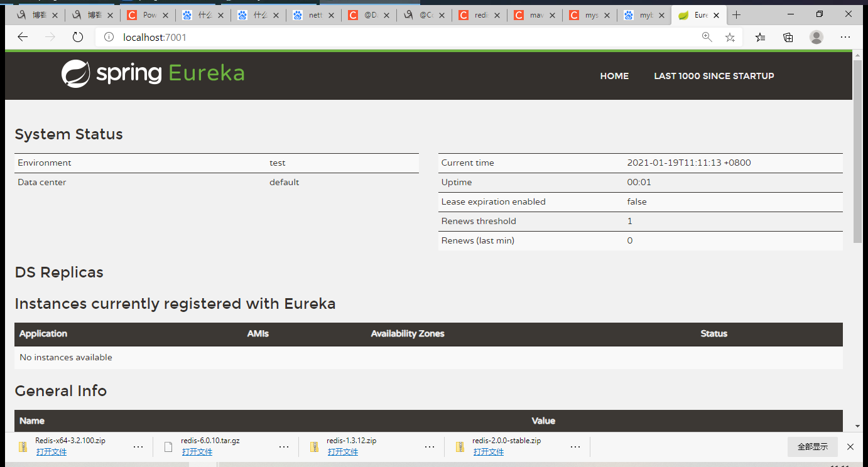Add this page to favorites

pos(730,38)
